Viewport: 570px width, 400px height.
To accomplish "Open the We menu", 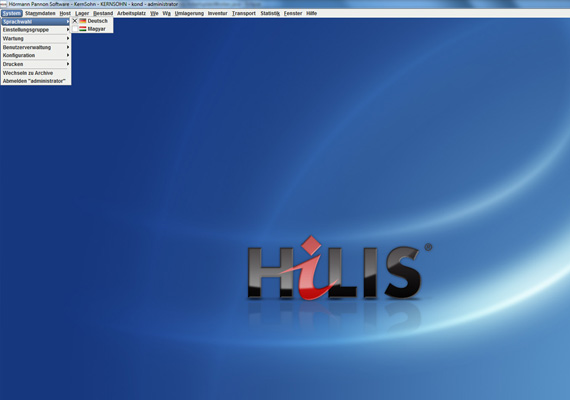I will coord(154,13).
